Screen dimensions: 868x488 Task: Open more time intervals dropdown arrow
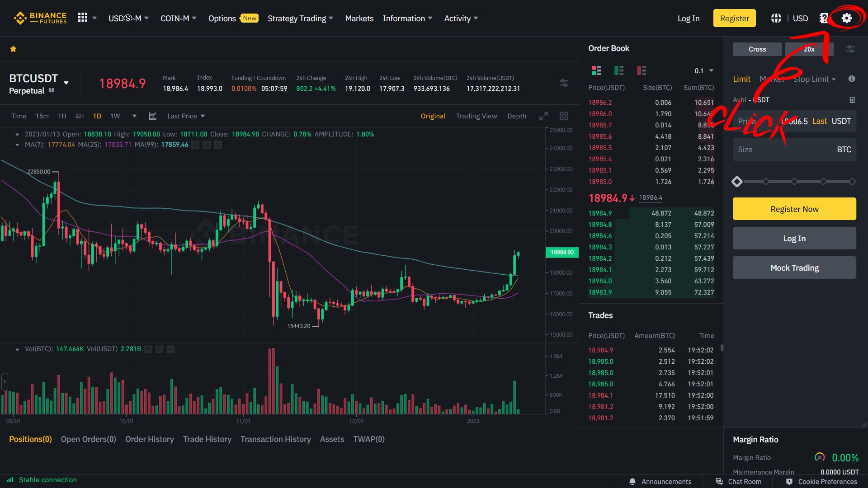click(134, 116)
